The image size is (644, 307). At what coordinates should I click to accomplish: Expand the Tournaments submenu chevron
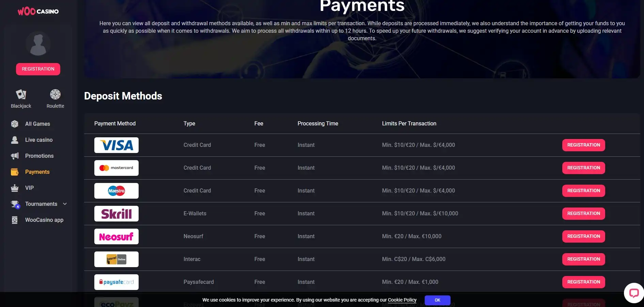65,204
